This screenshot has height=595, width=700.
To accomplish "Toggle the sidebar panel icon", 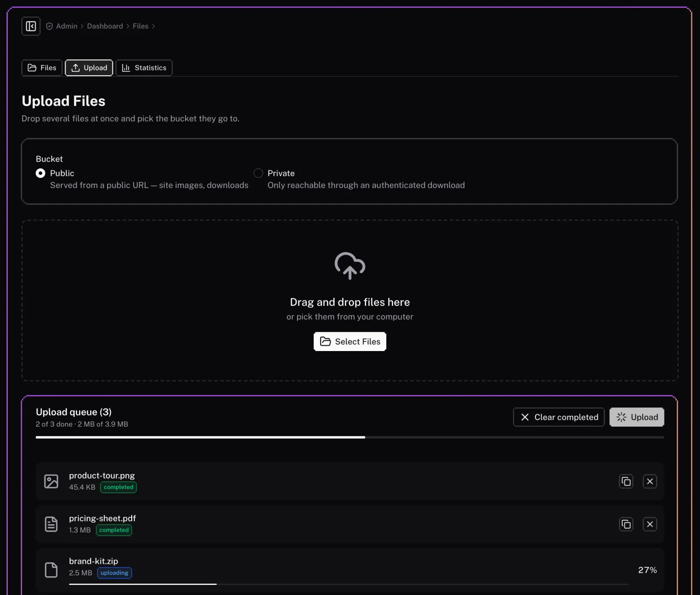I will click(31, 26).
